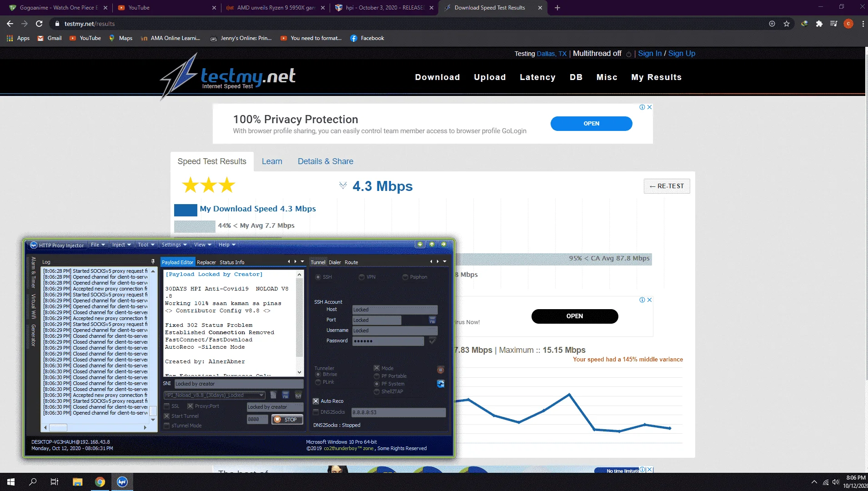Screen dimensions: 868x491
Task: Open My Results in testmy.net navigation
Action: point(656,77)
